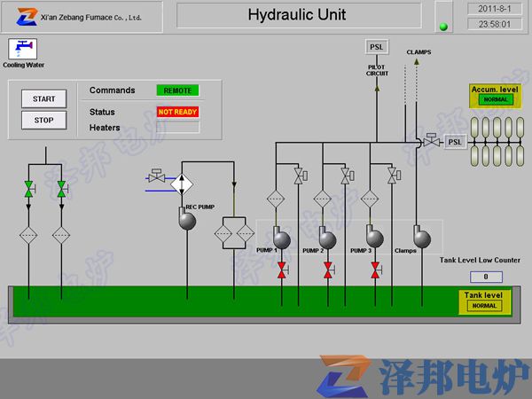532x399 pixels.
Task: Click the green status light at top
Action: (444, 27)
